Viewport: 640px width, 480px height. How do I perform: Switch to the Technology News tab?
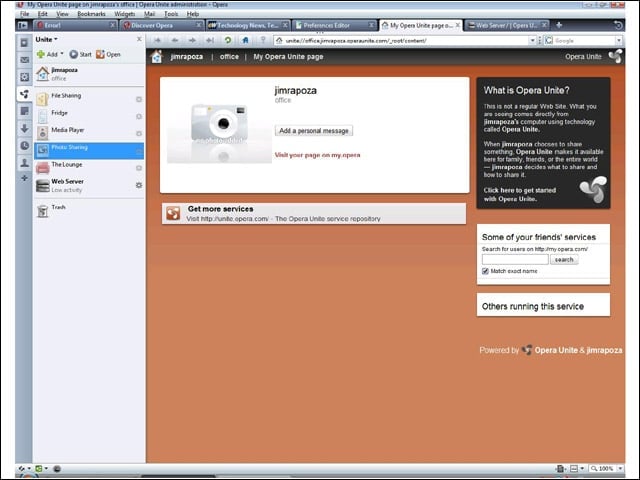coord(248,25)
